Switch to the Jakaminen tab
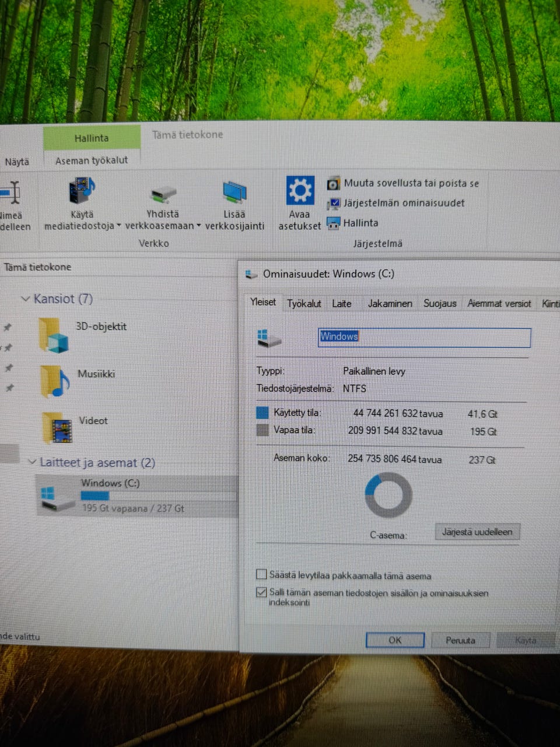The height and width of the screenshot is (747, 560). tap(390, 303)
